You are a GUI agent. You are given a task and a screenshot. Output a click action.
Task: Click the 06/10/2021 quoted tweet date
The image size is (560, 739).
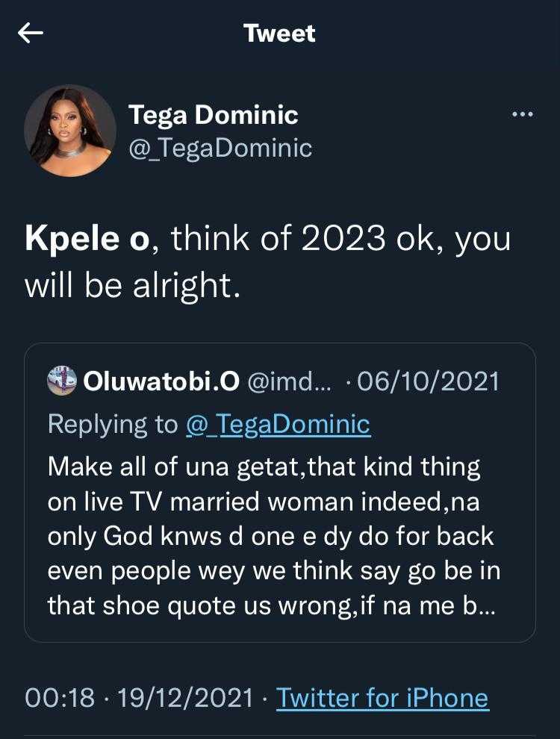click(x=428, y=381)
